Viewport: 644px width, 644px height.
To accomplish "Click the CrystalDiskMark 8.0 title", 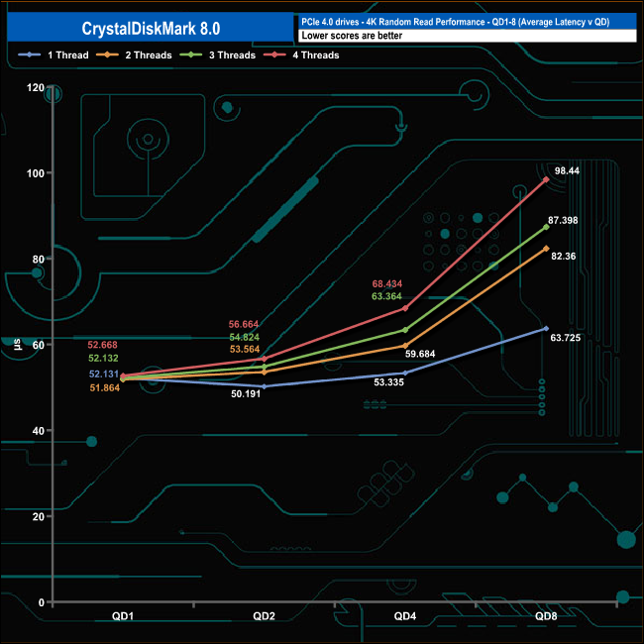I will click(151, 29).
